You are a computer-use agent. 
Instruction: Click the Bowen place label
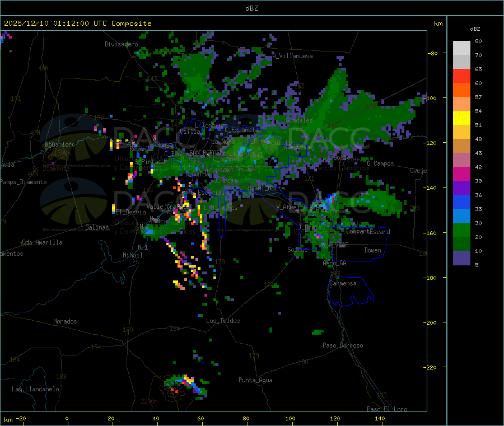click(373, 250)
